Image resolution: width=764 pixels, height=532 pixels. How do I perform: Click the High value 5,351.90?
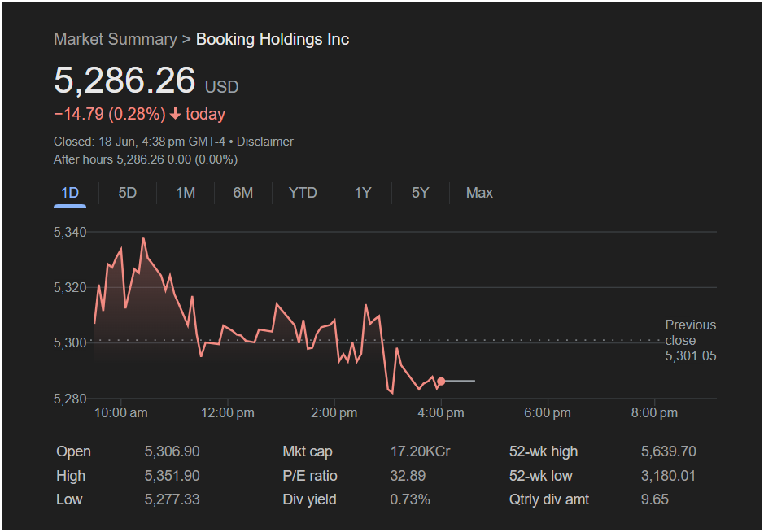point(172,476)
